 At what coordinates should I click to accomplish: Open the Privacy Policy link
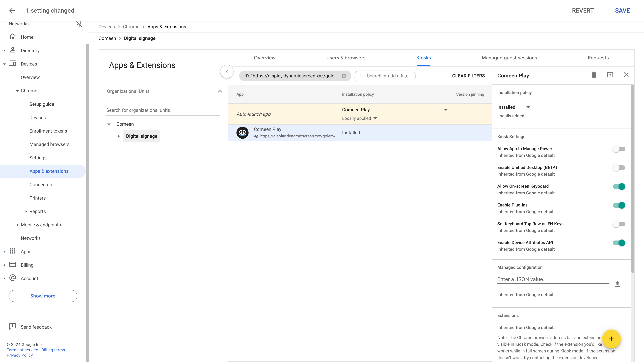(x=20, y=355)
